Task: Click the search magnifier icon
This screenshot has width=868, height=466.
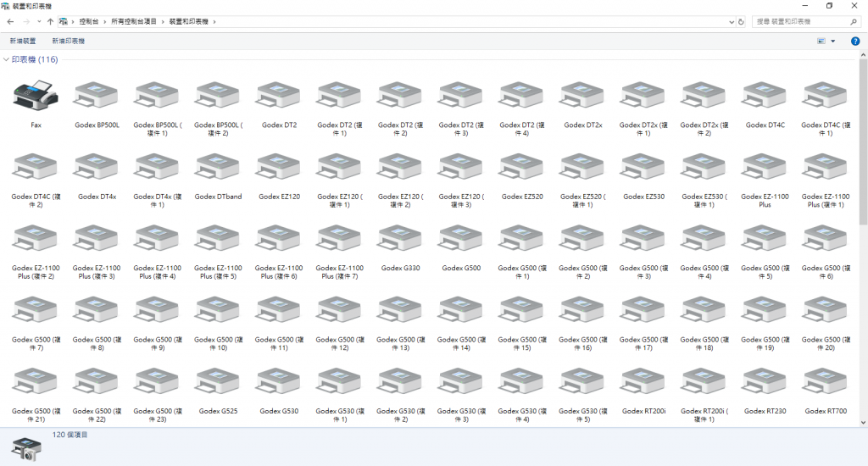Action: [x=853, y=21]
